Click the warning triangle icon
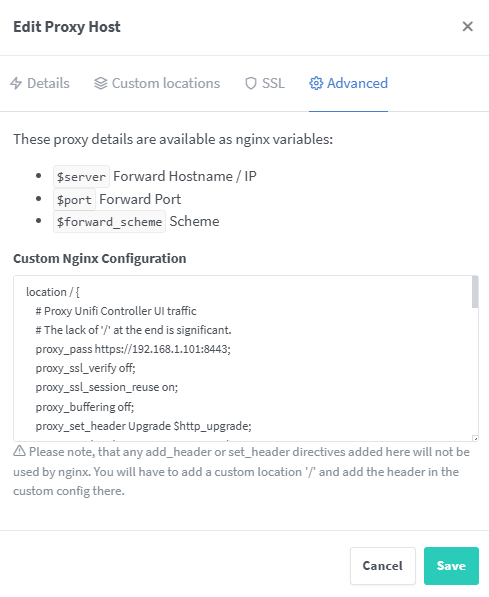This screenshot has width=489, height=597. [19, 451]
